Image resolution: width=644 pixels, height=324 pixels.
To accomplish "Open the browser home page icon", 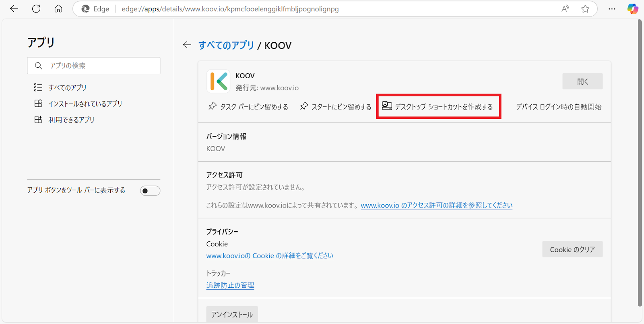I will [58, 9].
